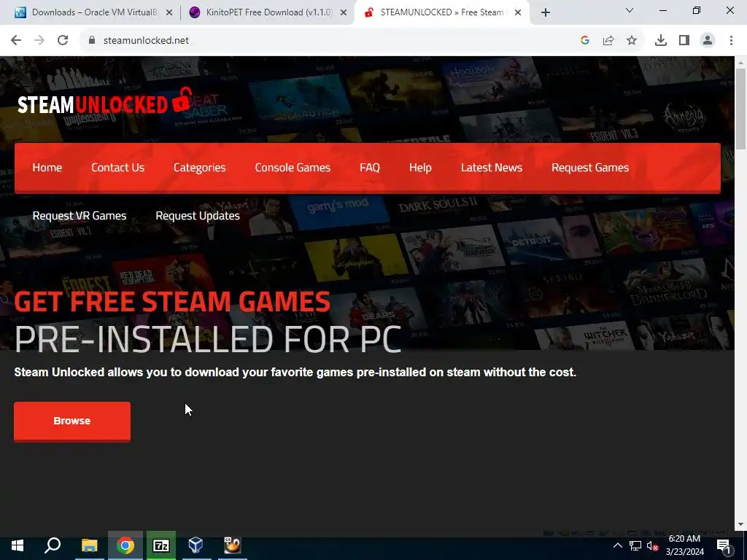Image resolution: width=747 pixels, height=560 pixels.
Task: Open the Windows Start menu
Action: click(18, 545)
